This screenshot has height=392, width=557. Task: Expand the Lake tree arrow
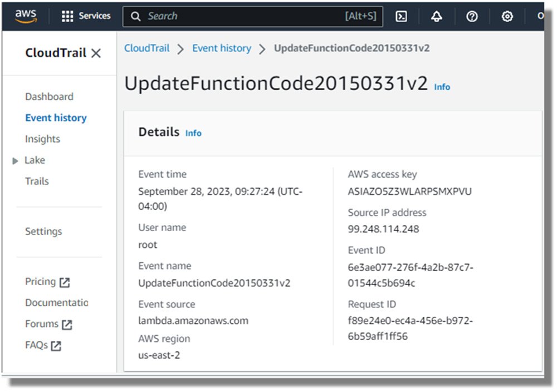[x=15, y=161]
